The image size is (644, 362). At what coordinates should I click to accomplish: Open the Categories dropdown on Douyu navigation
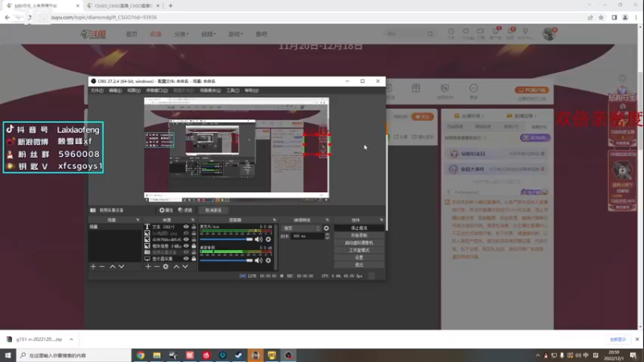[181, 34]
